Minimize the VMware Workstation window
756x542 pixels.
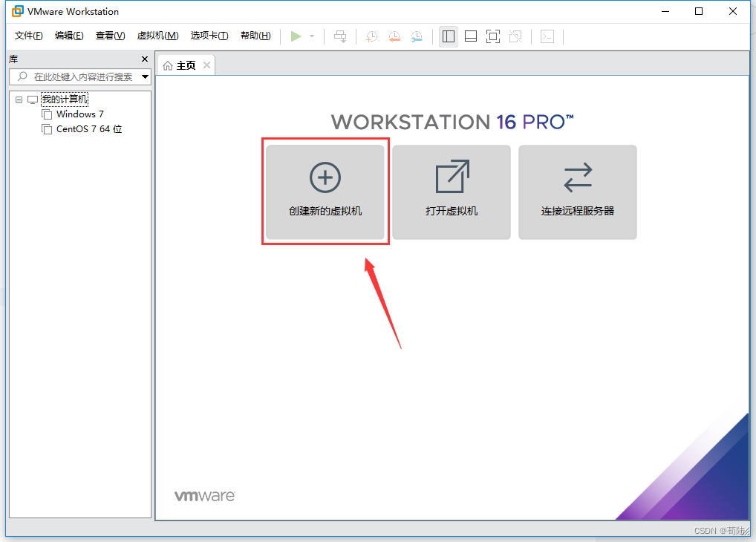665,11
